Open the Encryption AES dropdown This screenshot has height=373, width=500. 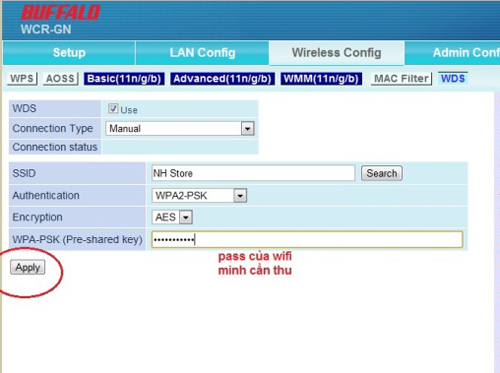click(x=172, y=217)
